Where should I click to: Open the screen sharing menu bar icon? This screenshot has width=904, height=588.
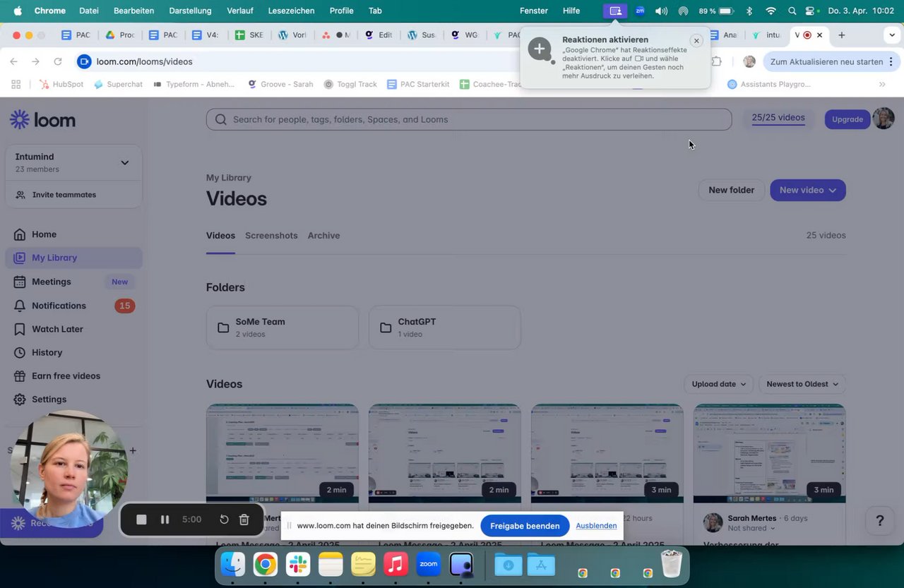click(x=615, y=11)
